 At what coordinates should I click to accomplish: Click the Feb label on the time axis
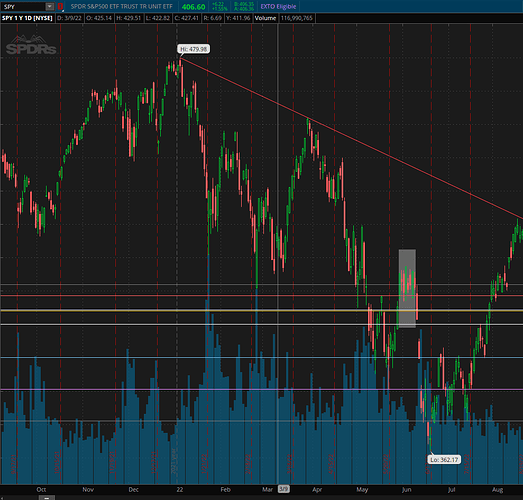225,489
